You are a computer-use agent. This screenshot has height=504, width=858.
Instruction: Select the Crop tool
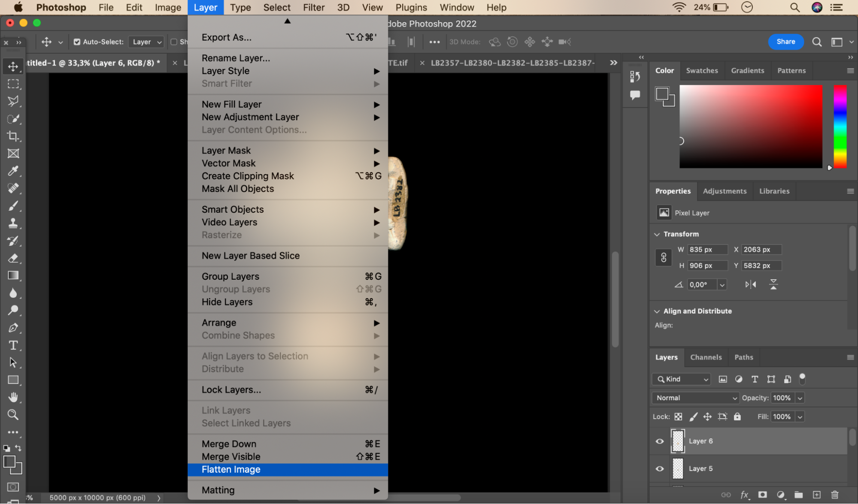(x=13, y=136)
